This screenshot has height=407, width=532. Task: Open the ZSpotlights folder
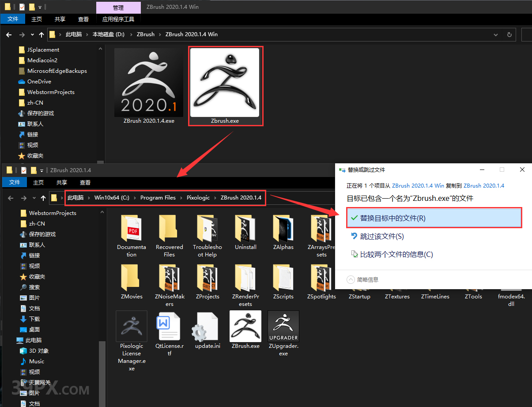pos(321,283)
